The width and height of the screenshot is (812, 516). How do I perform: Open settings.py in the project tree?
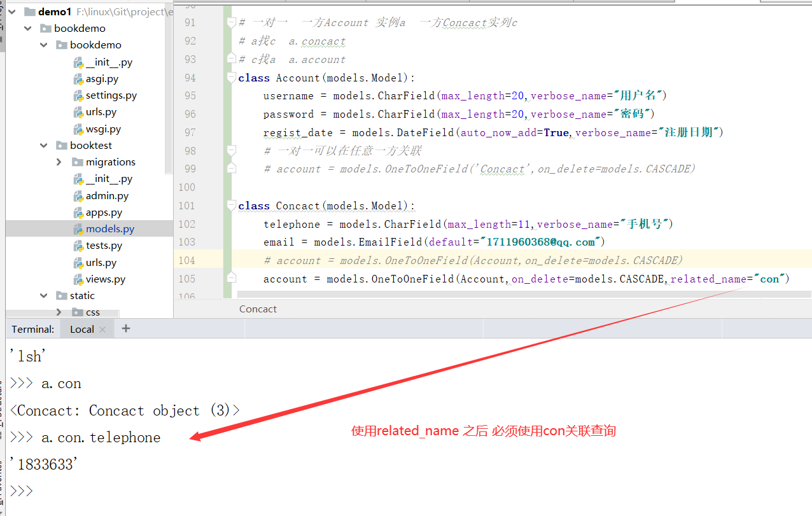(111, 95)
